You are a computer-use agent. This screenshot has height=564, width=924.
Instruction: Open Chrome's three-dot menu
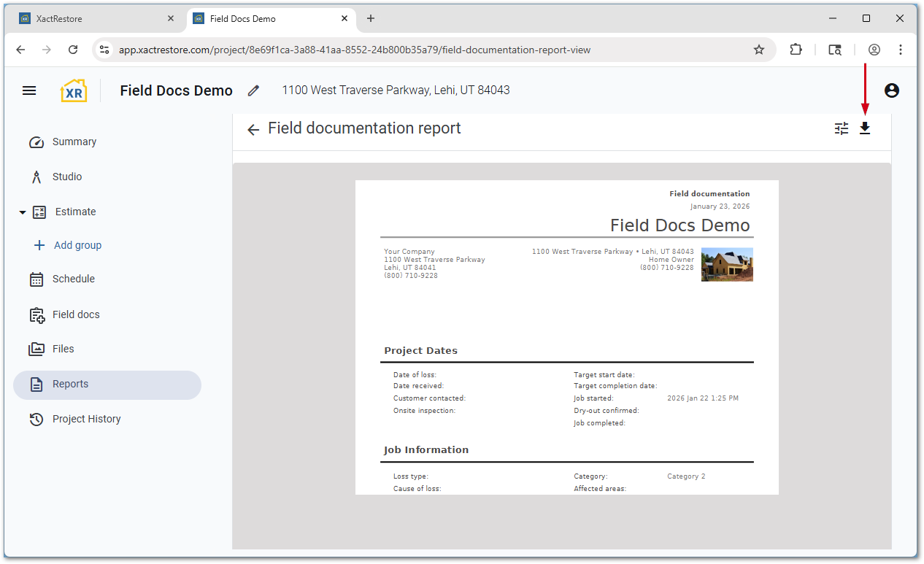click(901, 50)
